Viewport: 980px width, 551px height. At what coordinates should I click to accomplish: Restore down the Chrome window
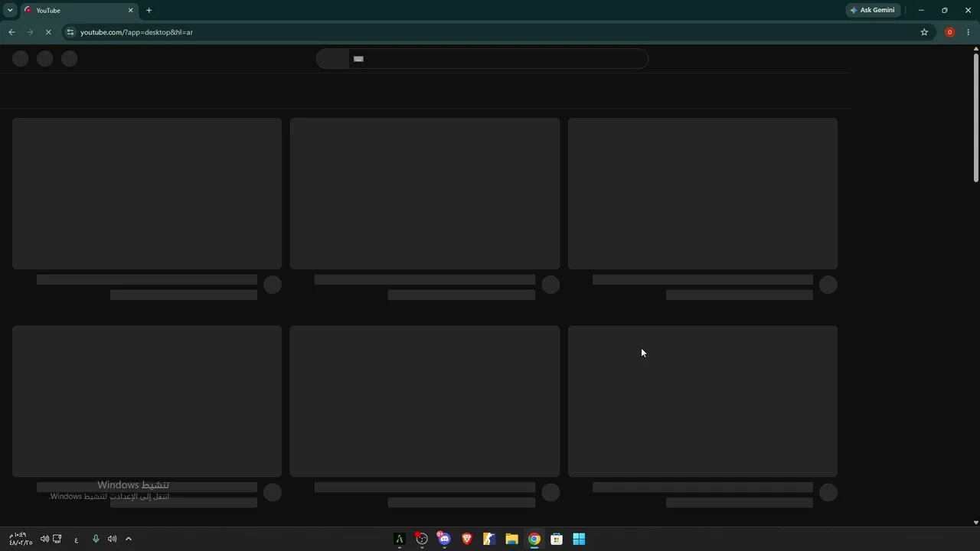[944, 10]
